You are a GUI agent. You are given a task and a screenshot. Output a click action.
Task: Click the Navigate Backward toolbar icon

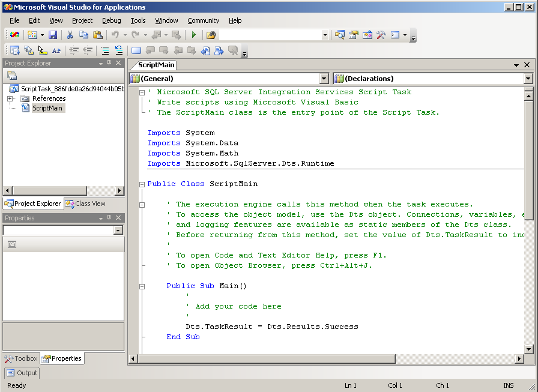point(157,35)
